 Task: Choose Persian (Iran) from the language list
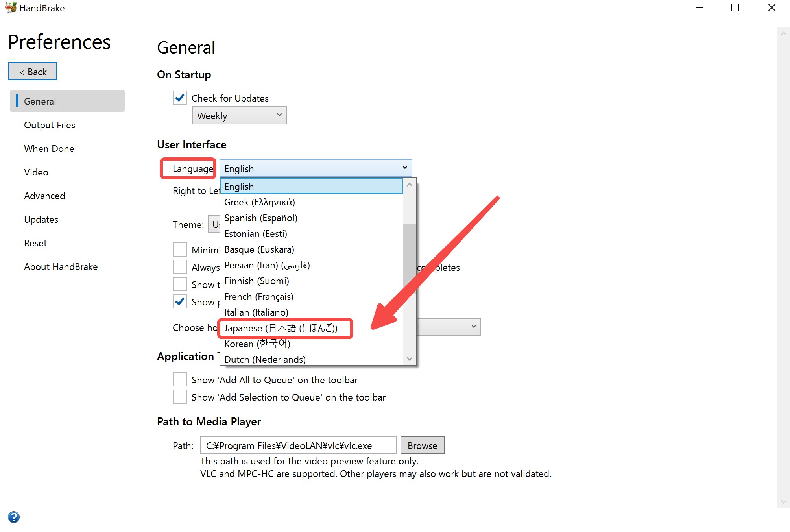[x=311, y=265]
